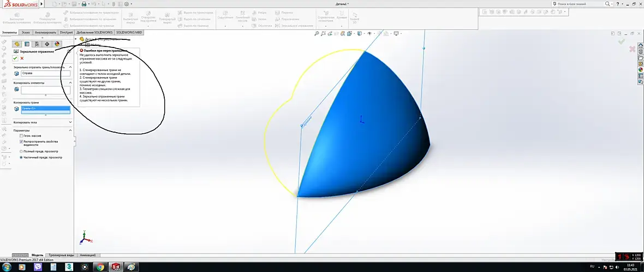The width and height of the screenshot is (644, 272).
Task: Open Viber from the Windows taskbar
Action: (39, 267)
